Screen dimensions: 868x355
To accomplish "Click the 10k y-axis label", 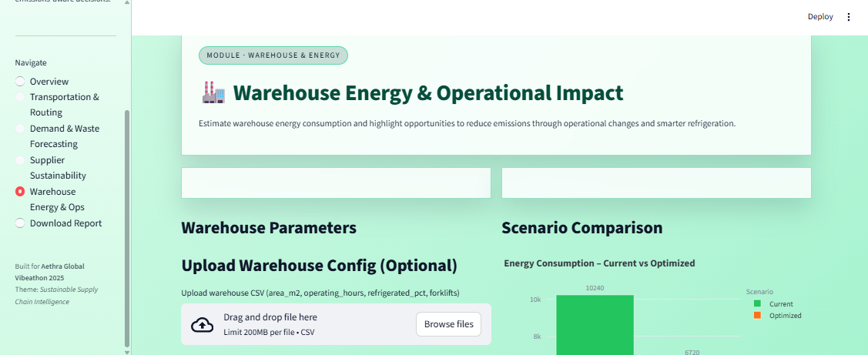I will tap(535, 299).
